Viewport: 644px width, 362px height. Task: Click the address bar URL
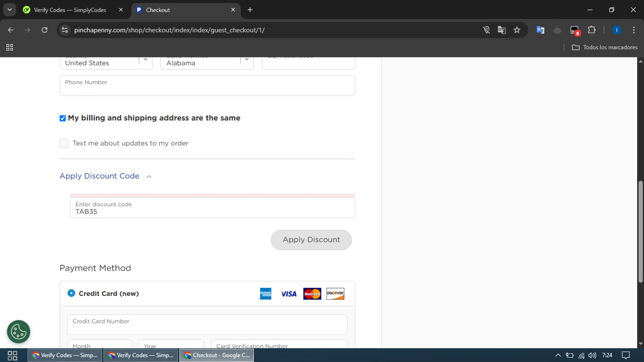click(x=169, y=30)
